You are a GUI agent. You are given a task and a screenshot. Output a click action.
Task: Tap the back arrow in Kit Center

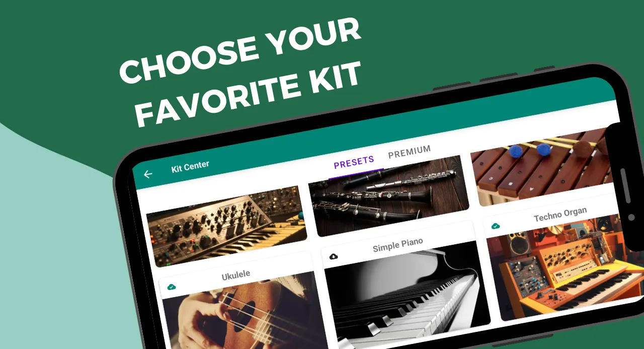[x=148, y=174]
